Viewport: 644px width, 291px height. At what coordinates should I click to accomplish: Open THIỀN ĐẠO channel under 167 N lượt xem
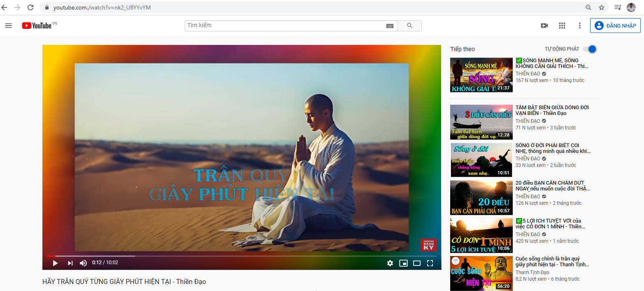(528, 74)
